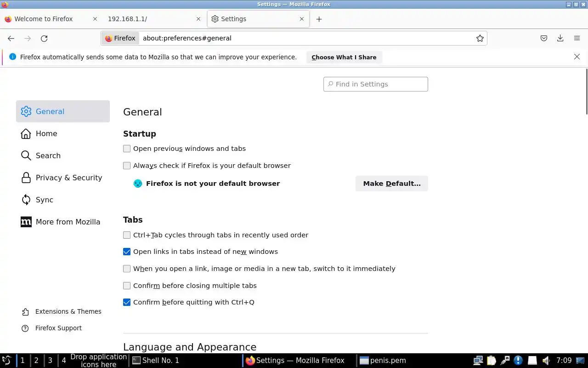The height and width of the screenshot is (368, 588).
Task: Click the Privacy & Security lock icon
Action: [x=26, y=178]
